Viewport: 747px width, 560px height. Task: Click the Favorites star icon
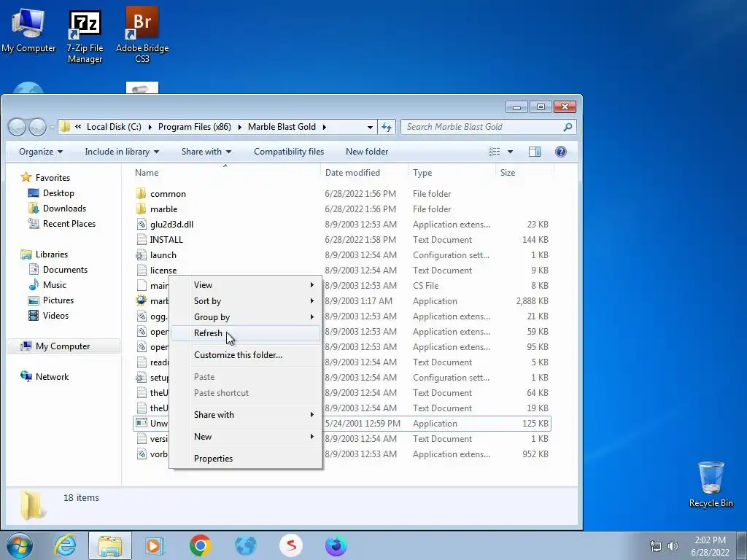coord(26,177)
